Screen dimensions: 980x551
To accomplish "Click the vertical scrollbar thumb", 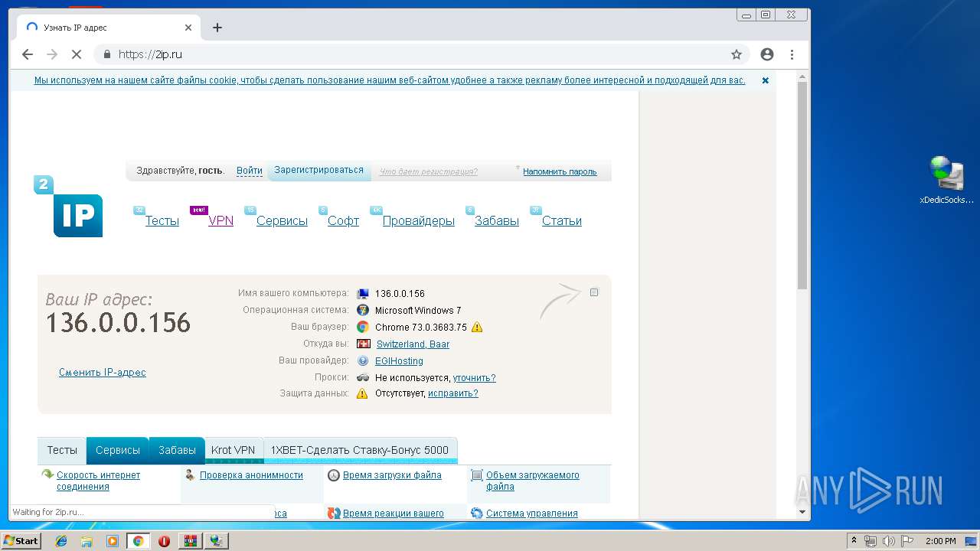I will (x=802, y=185).
